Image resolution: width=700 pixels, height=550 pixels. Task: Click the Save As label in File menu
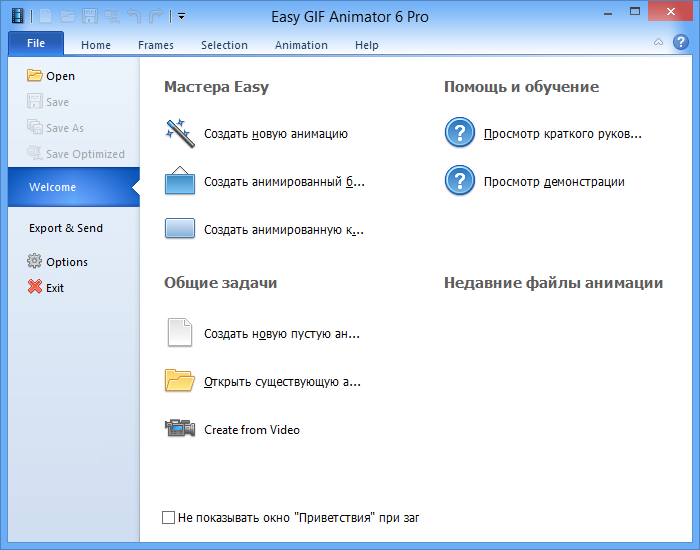65,128
